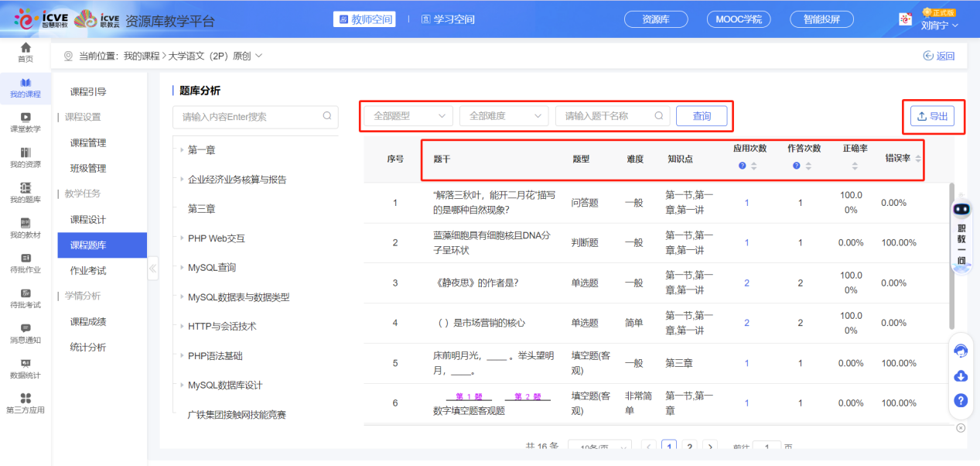Viewport: 980px width, 466px height.
Task: Open the 全部难度 dropdown
Action: [504, 116]
